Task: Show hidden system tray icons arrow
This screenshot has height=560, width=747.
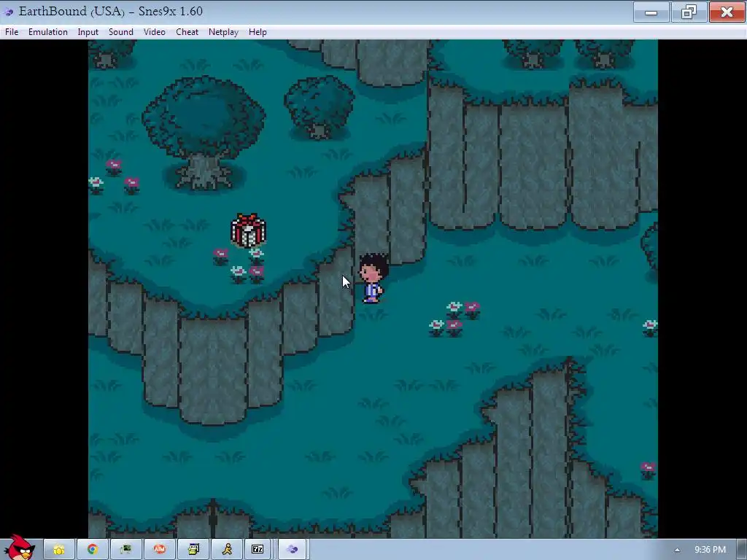Action: click(x=677, y=550)
